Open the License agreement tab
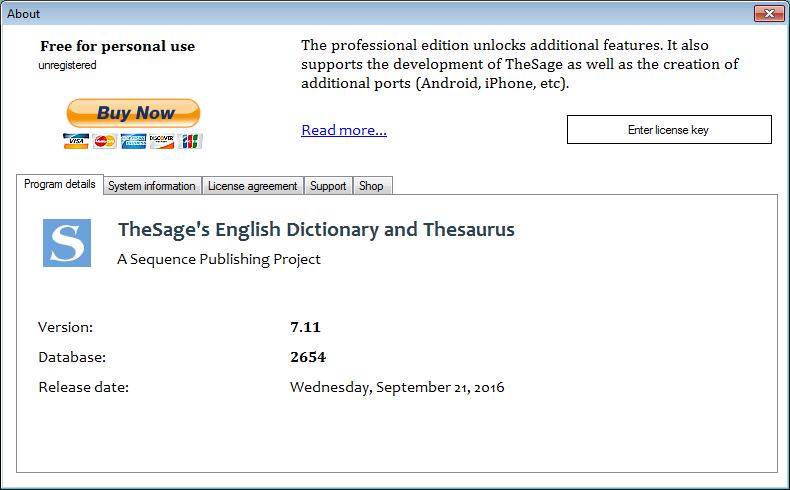The height and width of the screenshot is (490, 790). click(252, 186)
